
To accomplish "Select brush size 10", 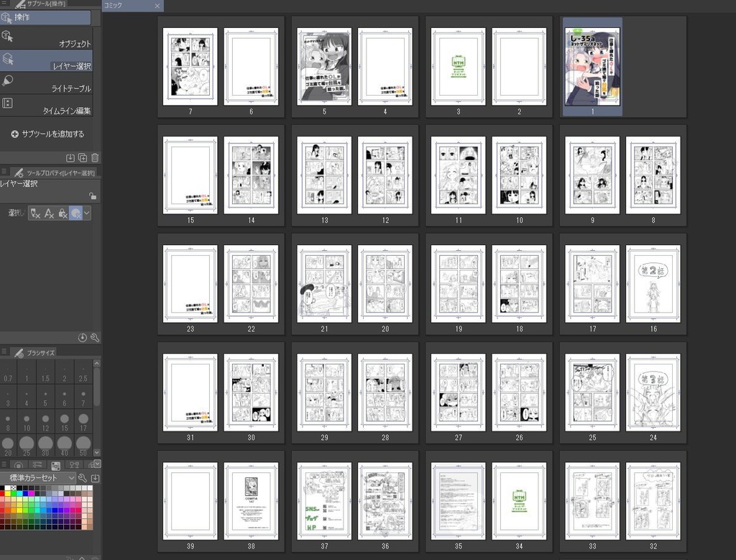I will pos(27,421).
